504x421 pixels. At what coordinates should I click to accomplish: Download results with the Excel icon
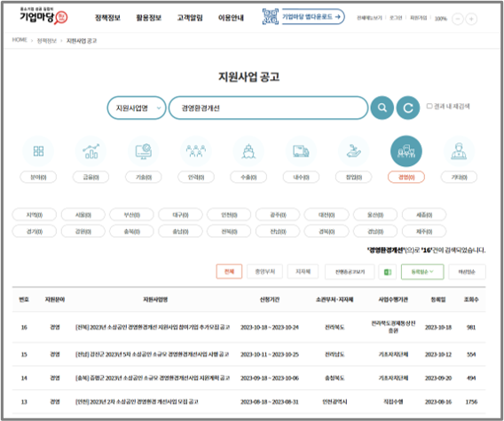(388, 272)
